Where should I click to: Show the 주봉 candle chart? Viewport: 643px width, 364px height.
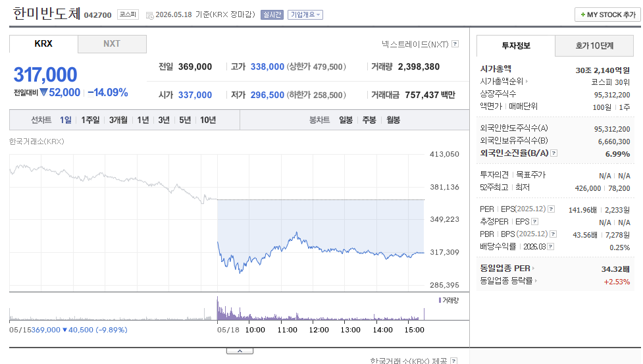[x=369, y=120]
